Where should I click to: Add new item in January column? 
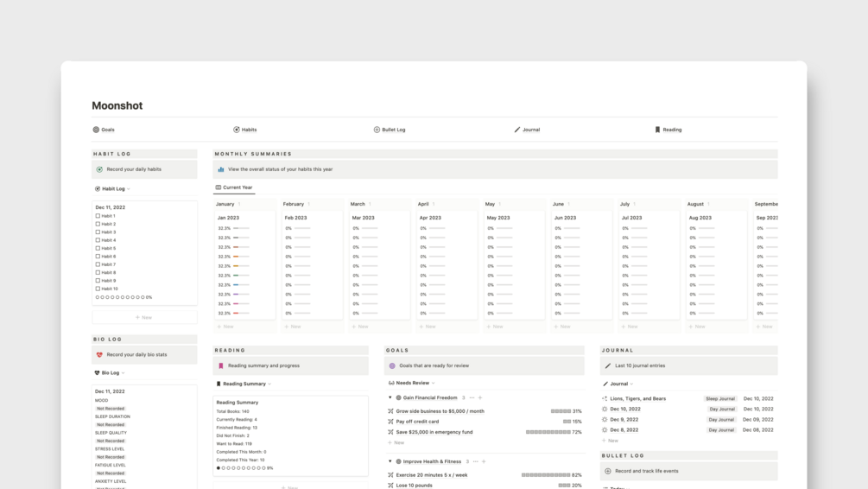tap(225, 327)
